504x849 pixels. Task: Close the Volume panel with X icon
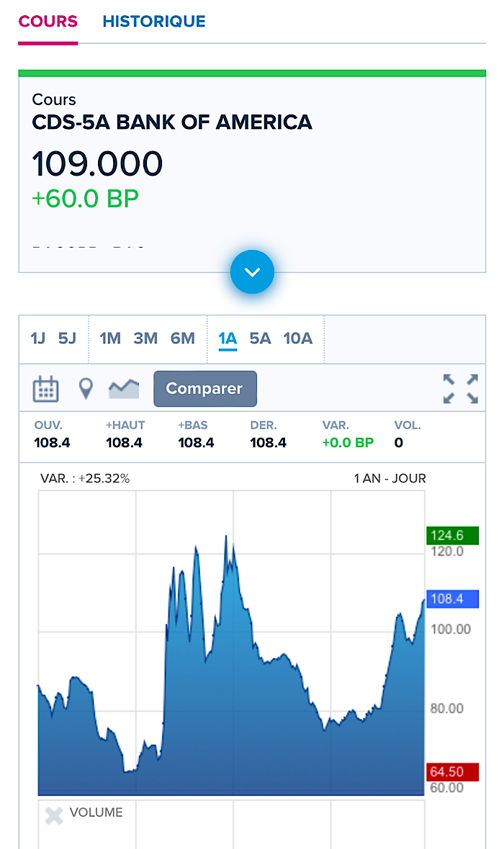(x=54, y=815)
